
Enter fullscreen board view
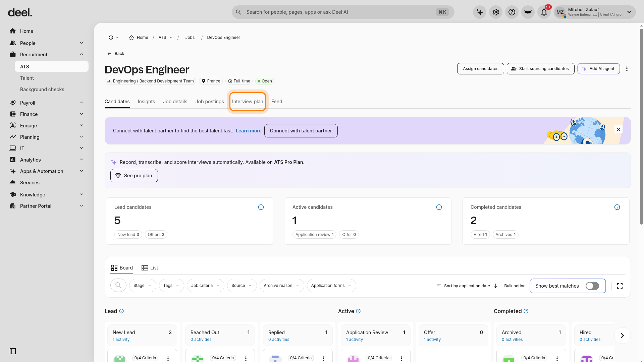620,286
